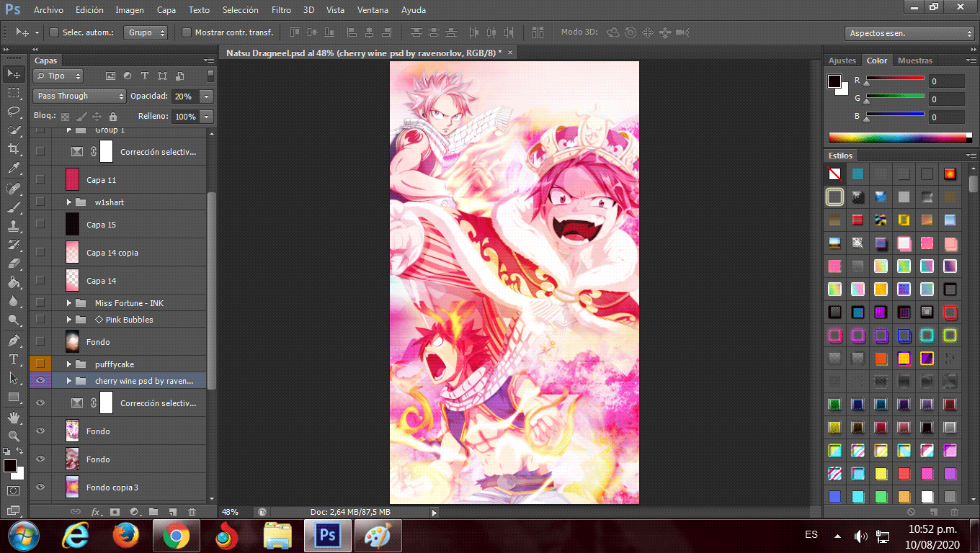
Task: Add a layer style with the fx icon
Action: click(96, 512)
